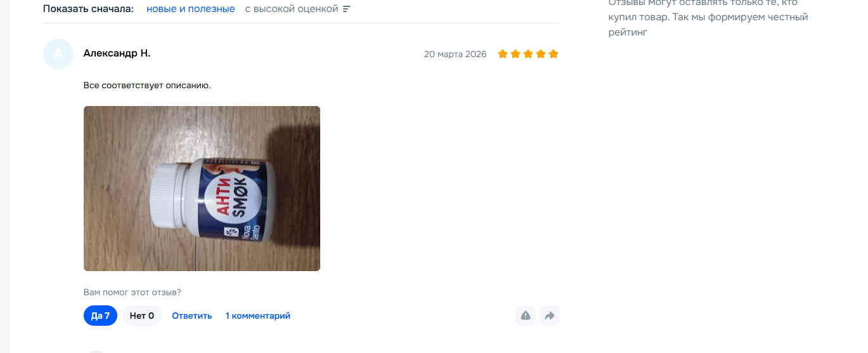Screen dimensions: 868x353
Task: Click the review date "20 марта 2026"
Action: 455,54
